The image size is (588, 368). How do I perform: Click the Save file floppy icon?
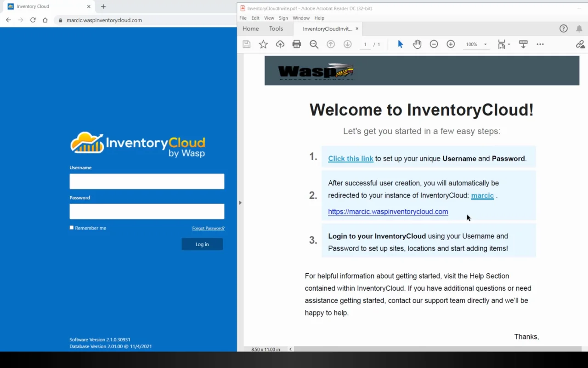pos(247,44)
